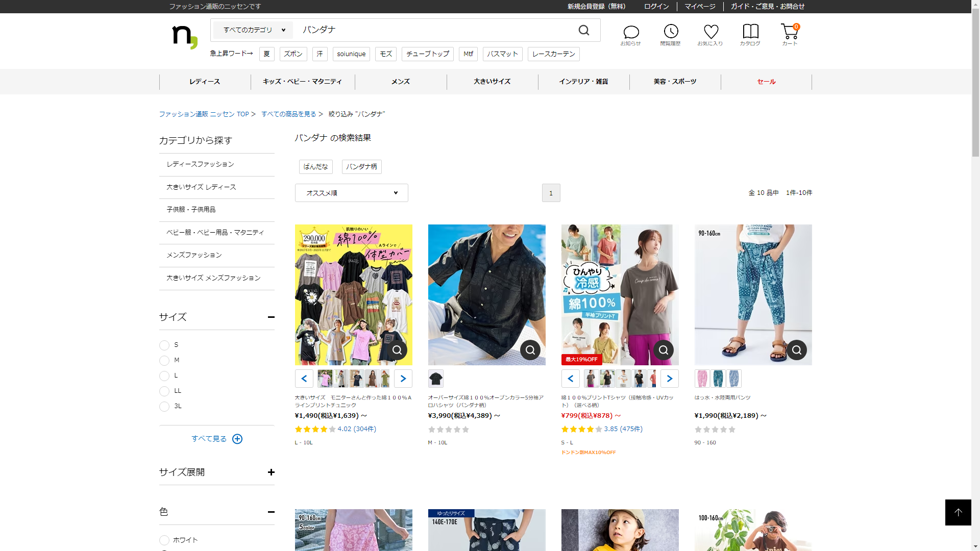This screenshot has width=980, height=551.
Task: Click the Login link
Action: (656, 7)
